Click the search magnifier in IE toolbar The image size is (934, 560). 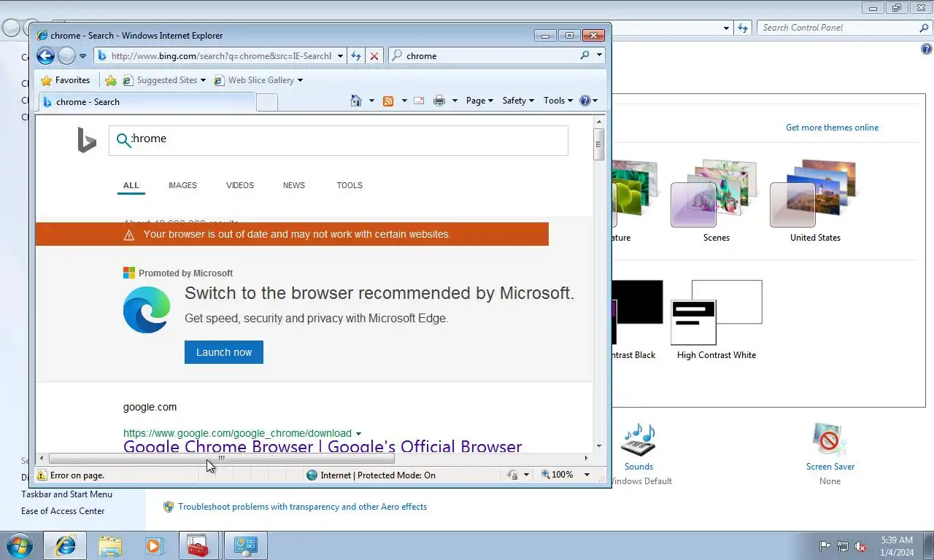(x=584, y=55)
